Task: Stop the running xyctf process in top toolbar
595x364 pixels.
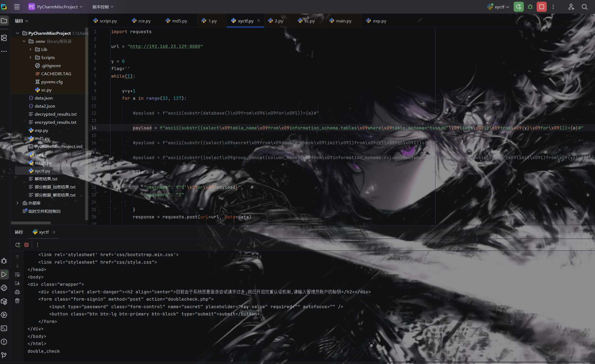Action: point(542,7)
